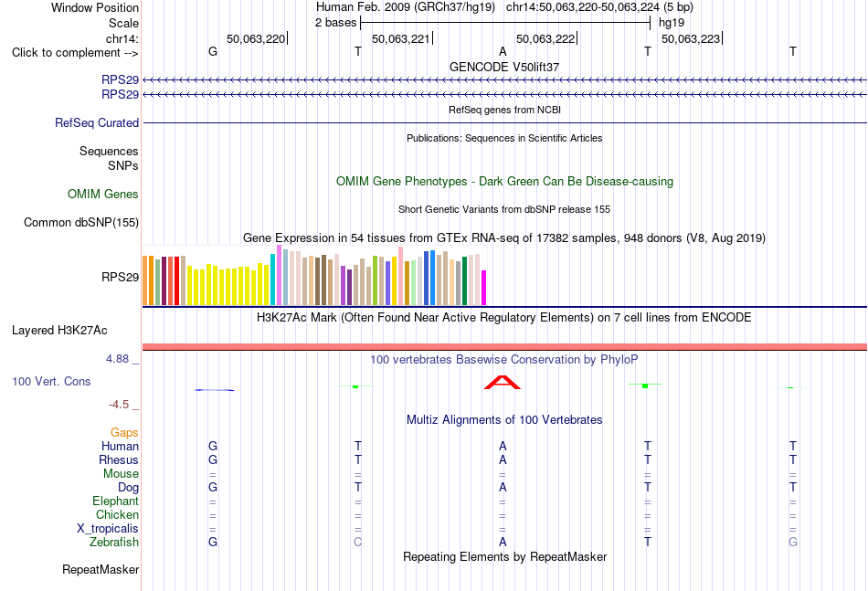Click the GTEx RPS29 expression label
This screenshot has height=591, width=868.
coord(120,277)
